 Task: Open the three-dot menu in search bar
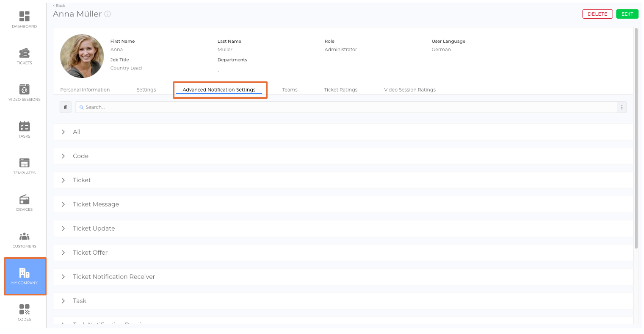point(622,107)
